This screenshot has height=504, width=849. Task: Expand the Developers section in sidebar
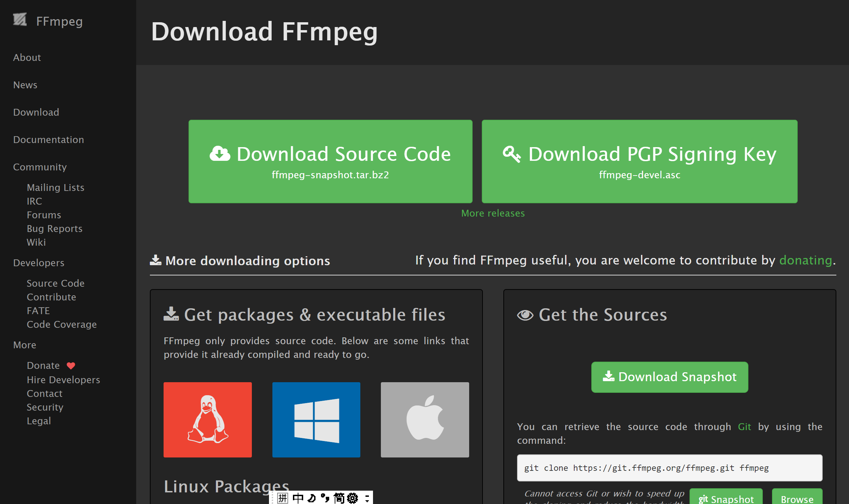(39, 262)
